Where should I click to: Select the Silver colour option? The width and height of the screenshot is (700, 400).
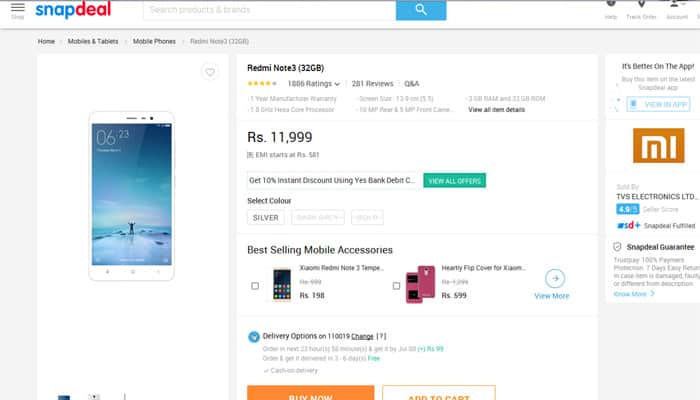(x=266, y=217)
